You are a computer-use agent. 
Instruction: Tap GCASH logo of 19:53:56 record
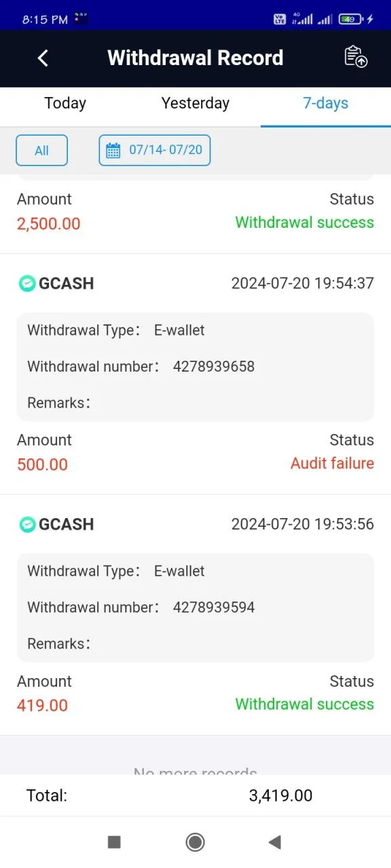tap(26, 524)
